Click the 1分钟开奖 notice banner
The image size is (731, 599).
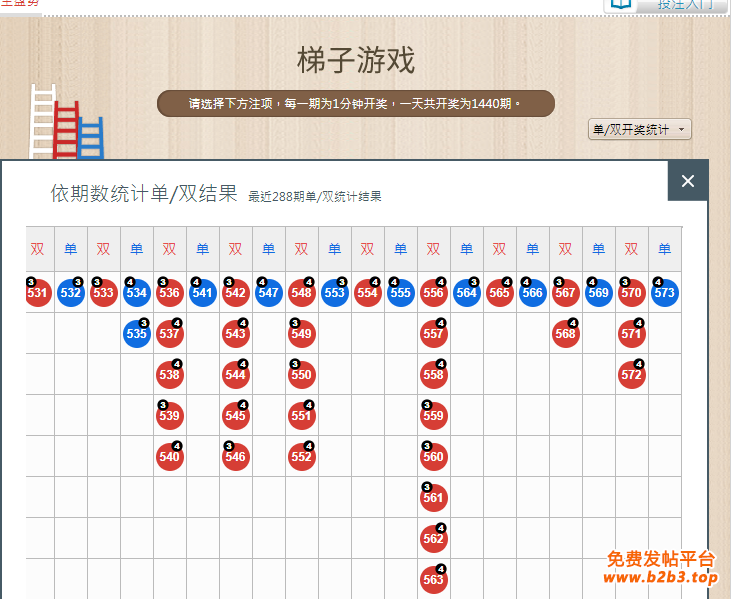(355, 103)
